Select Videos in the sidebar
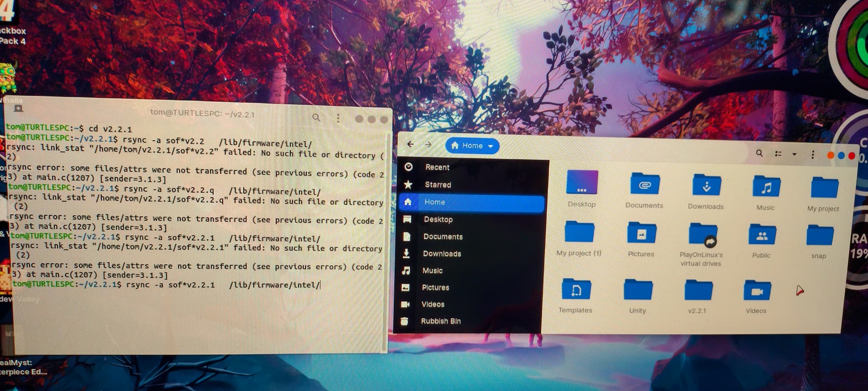Image resolution: width=868 pixels, height=391 pixels. point(469,305)
